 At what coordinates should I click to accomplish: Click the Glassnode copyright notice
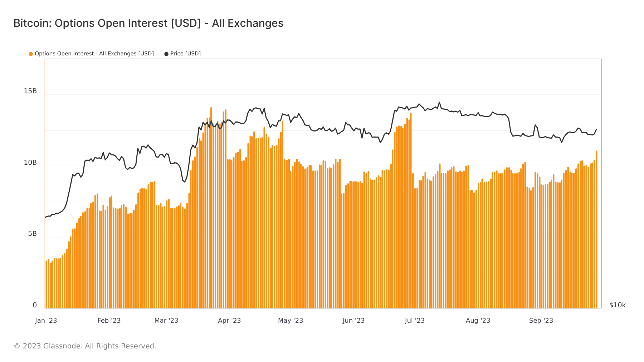pos(85,346)
